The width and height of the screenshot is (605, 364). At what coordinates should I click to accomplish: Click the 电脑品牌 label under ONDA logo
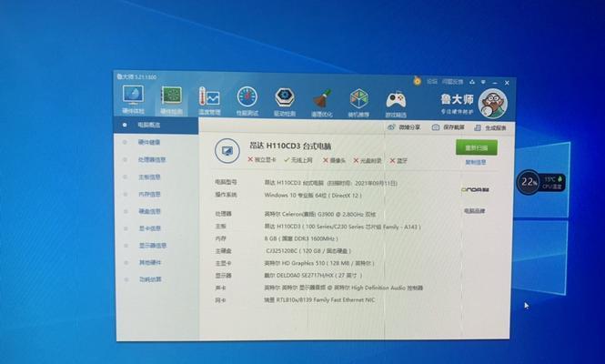pos(475,211)
